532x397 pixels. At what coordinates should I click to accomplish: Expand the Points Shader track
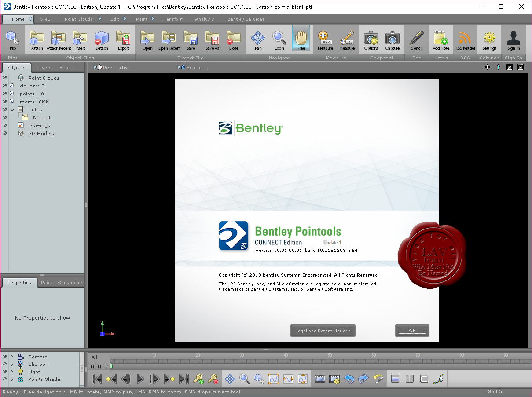click(x=12, y=379)
